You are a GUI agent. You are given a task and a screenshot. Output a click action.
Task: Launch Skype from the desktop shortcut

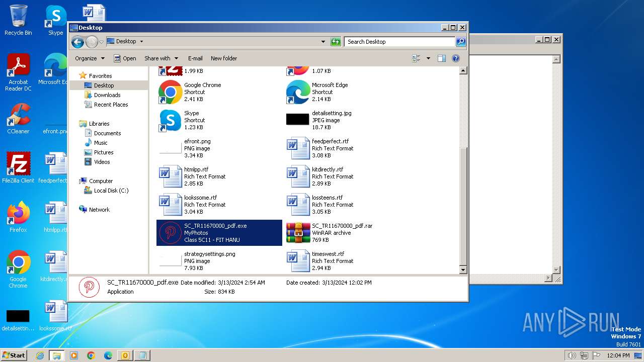(55, 20)
